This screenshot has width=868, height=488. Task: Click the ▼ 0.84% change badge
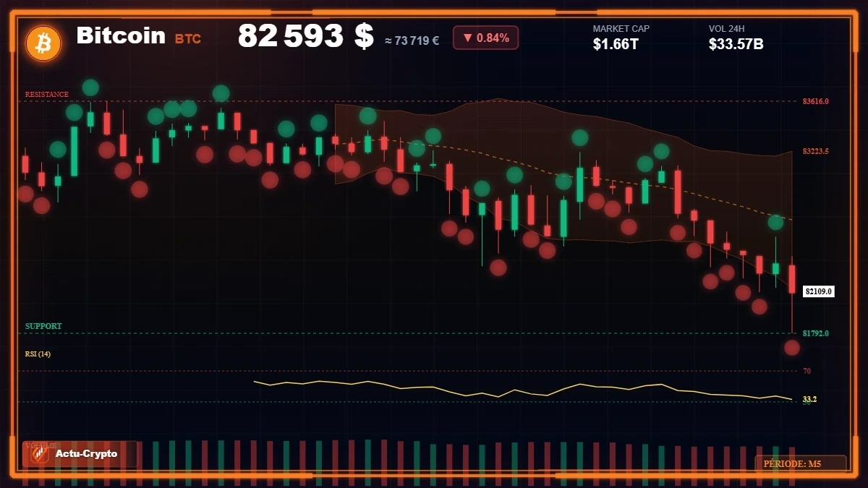coord(485,38)
